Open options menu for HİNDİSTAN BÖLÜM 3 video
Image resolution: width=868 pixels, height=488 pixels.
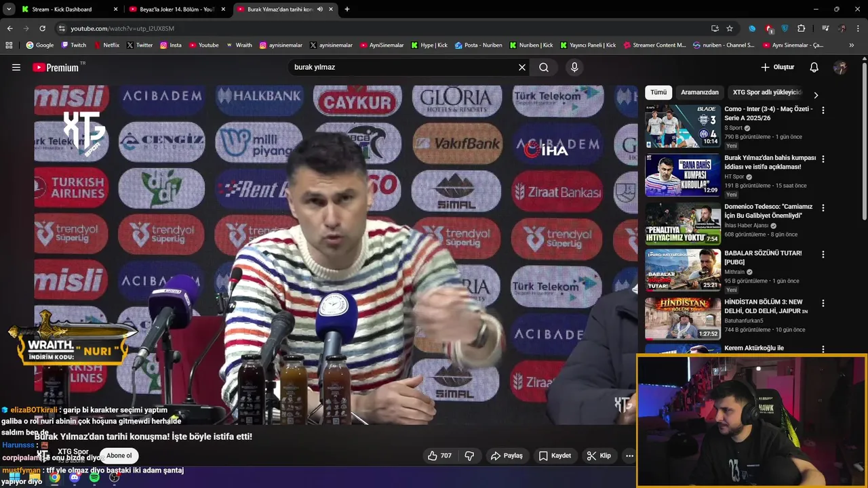[x=823, y=303]
